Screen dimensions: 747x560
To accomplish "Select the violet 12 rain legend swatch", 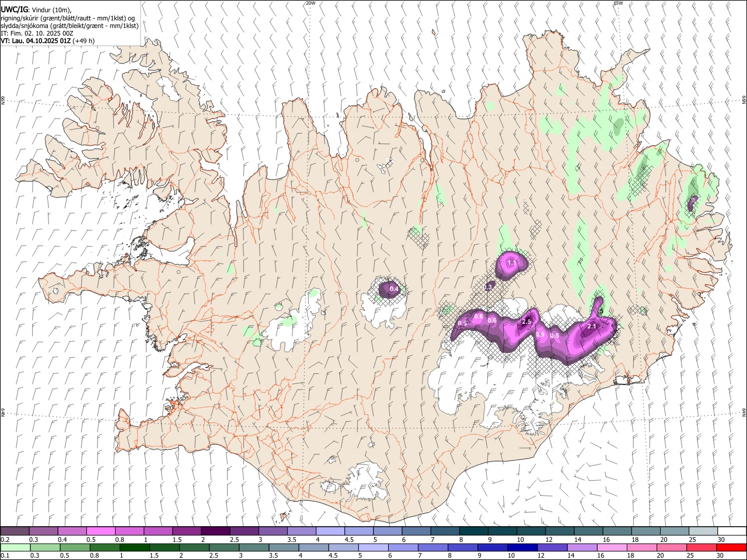I will [x=553, y=547].
